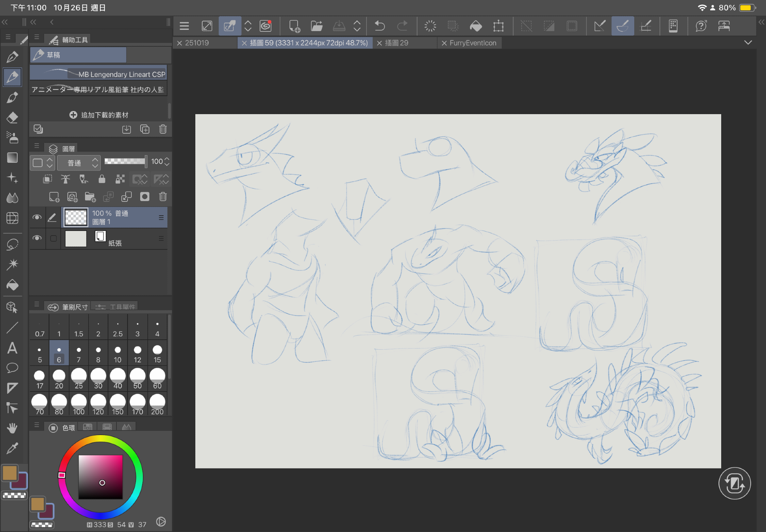The image size is (766, 532).
Task: Toggle the lock layer icon
Action: [101, 179]
